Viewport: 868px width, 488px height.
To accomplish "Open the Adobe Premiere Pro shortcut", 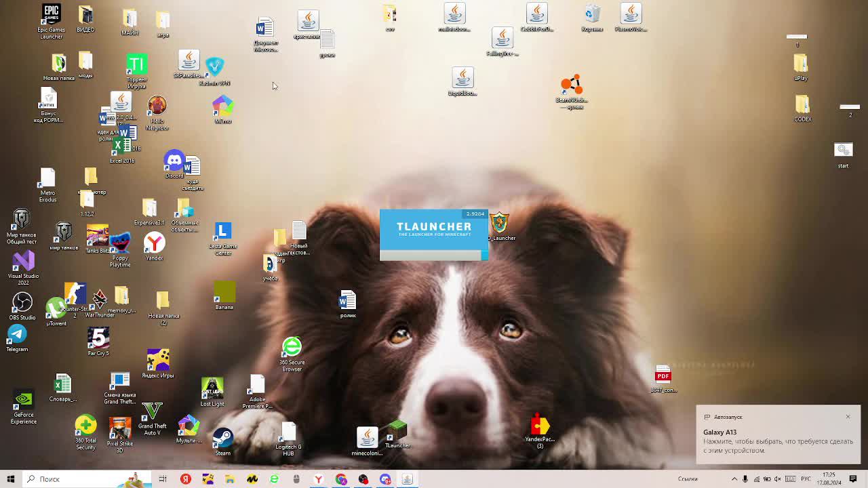I will [257, 392].
